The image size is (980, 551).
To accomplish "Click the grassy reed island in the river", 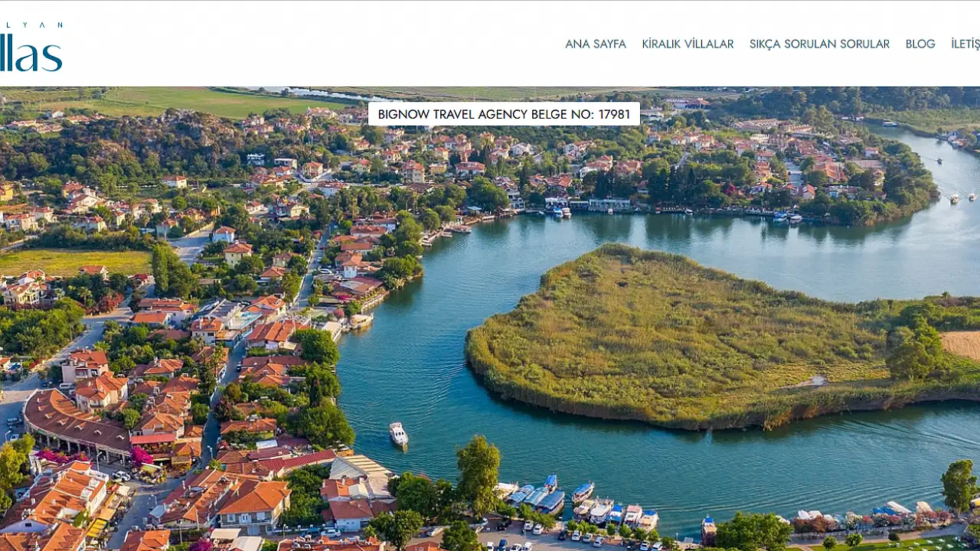I will point(689,337).
